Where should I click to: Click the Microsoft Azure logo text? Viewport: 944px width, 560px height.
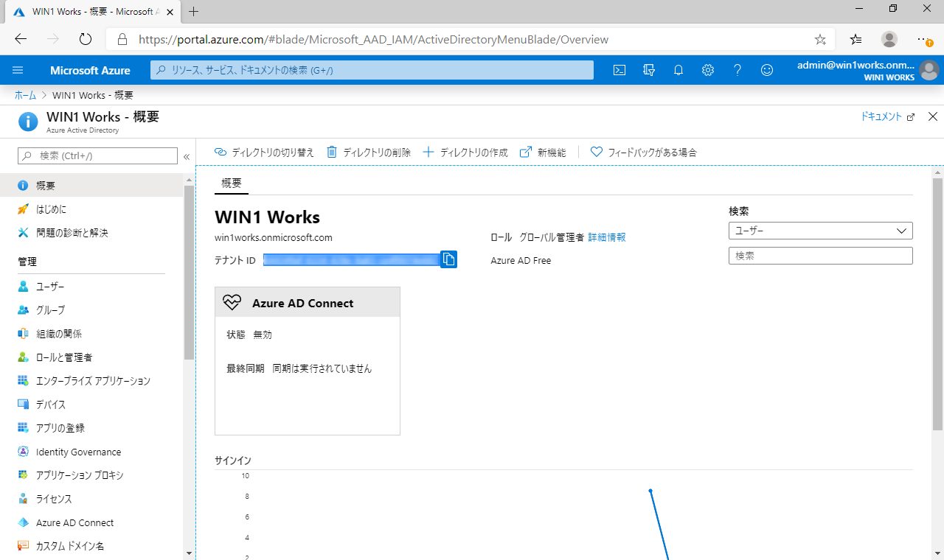point(90,71)
